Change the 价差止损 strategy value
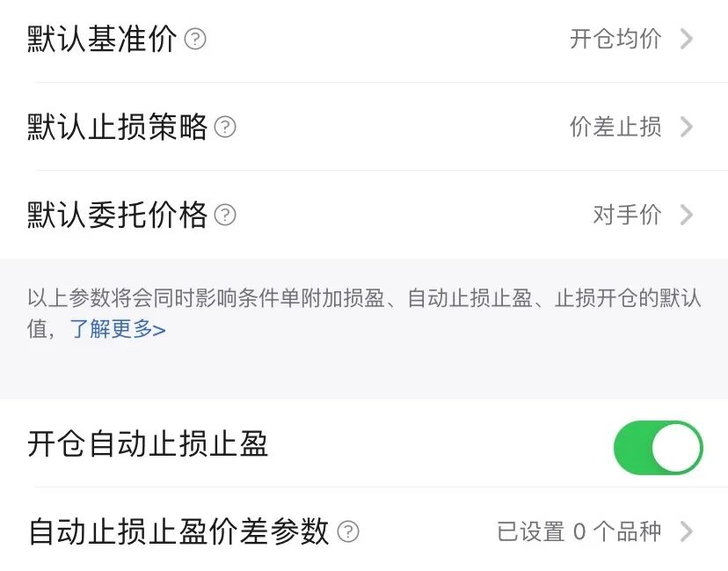Image resolution: width=728 pixels, height=571 pixels. 615,128
